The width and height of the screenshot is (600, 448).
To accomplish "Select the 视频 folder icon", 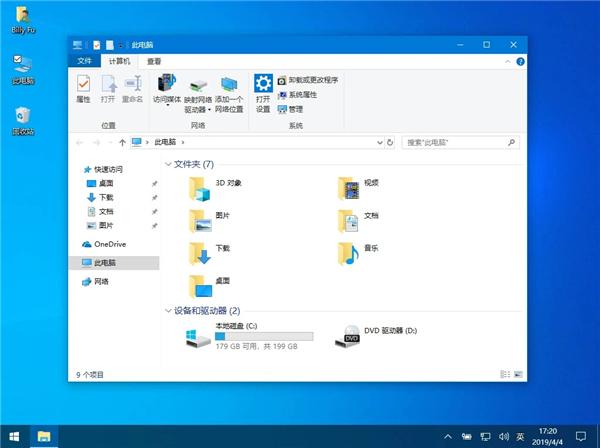I will point(347,185).
